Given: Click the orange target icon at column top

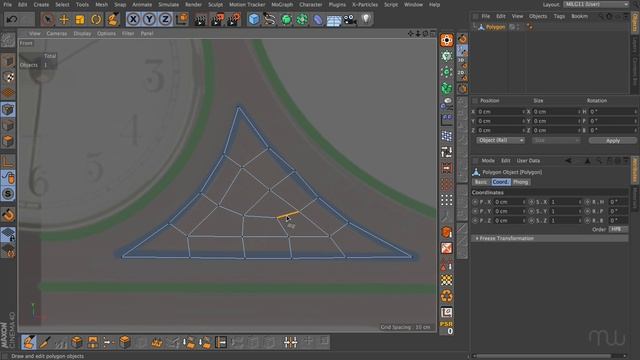Looking at the screenshot, I should 447,40.
